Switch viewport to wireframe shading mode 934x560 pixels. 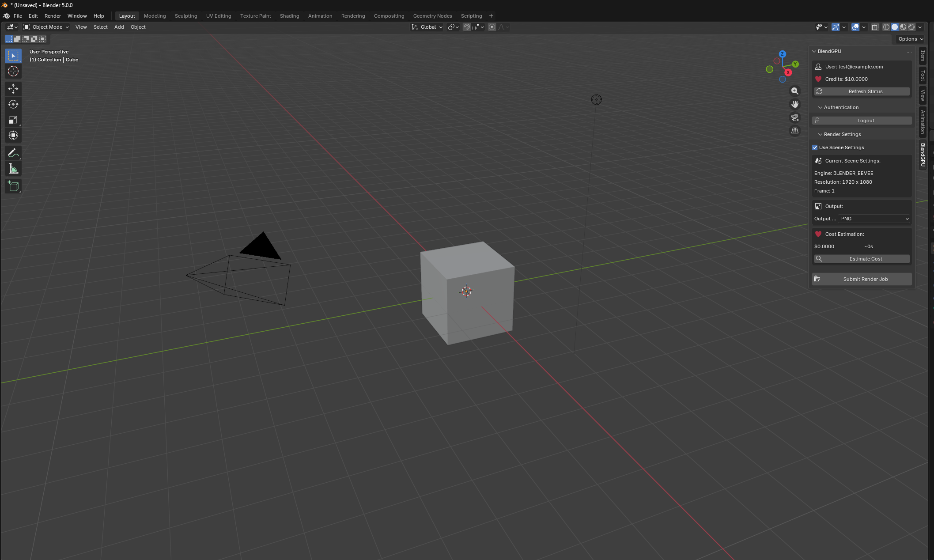[x=886, y=27]
